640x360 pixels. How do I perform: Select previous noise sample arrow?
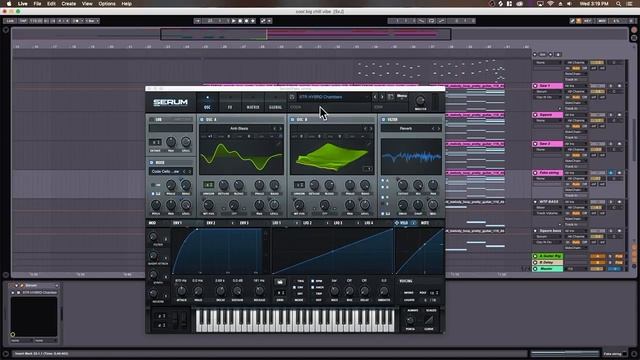(184, 171)
